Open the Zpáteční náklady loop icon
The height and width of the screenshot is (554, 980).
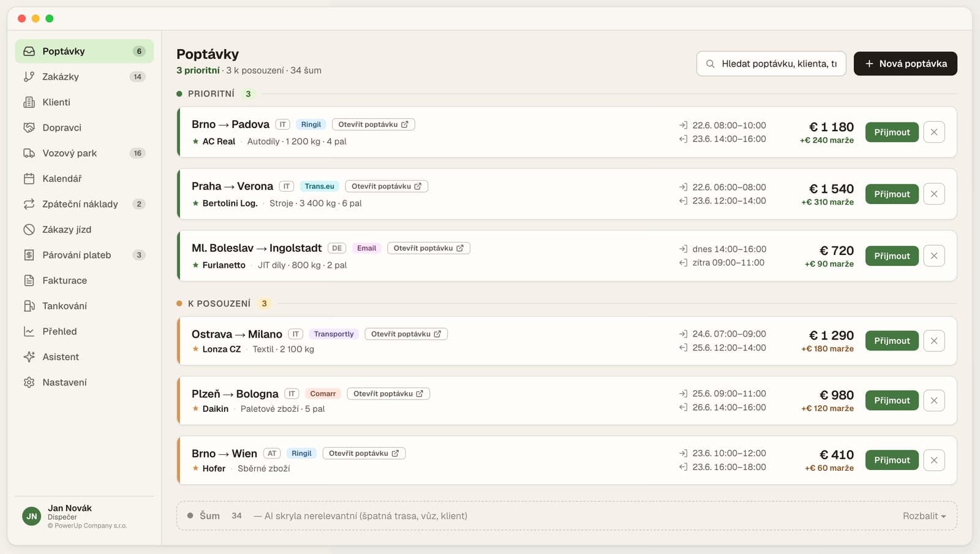click(29, 204)
